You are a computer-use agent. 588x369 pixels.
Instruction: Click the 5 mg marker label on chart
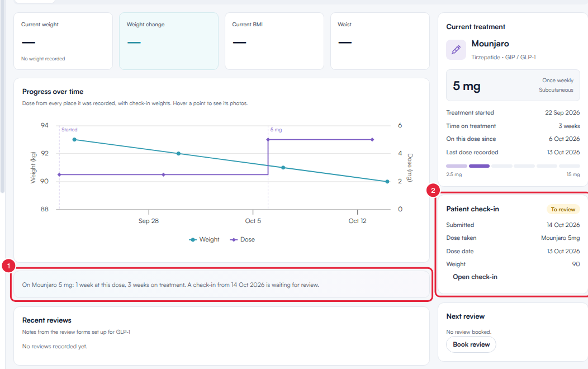click(x=276, y=130)
